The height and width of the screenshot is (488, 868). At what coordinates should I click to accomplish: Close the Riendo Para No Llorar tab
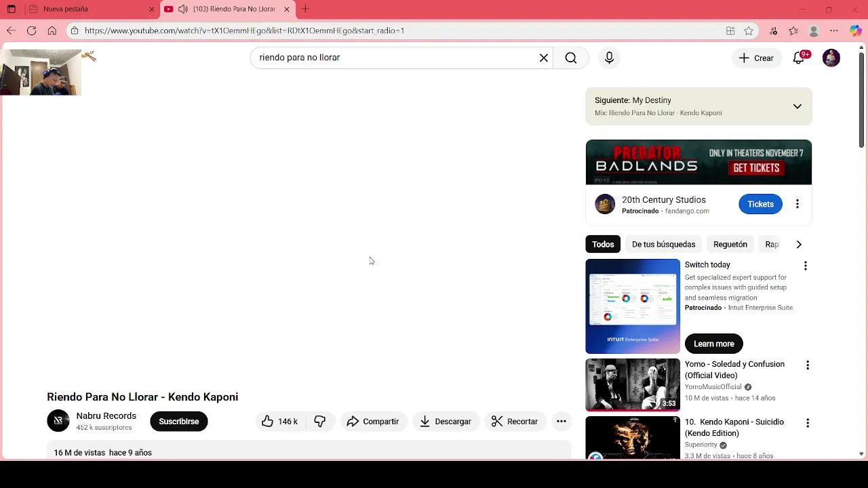(287, 9)
